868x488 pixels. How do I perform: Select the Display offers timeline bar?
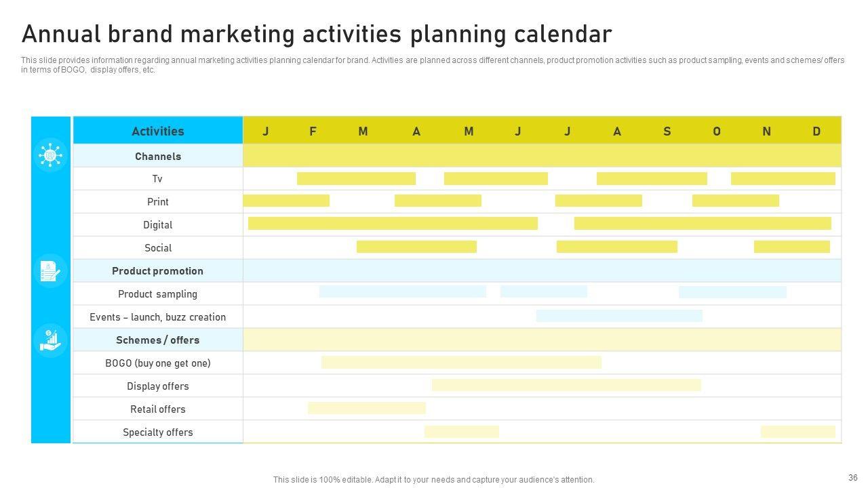[566, 386]
